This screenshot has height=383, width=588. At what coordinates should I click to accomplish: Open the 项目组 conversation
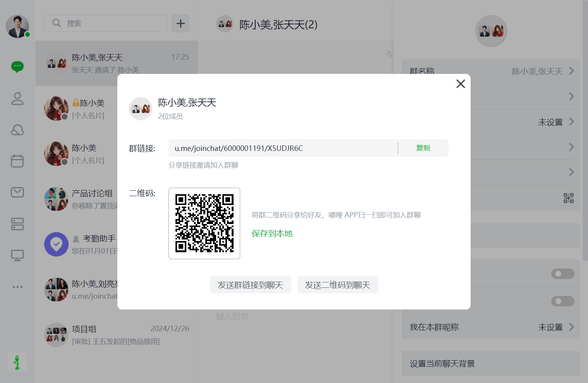117,335
